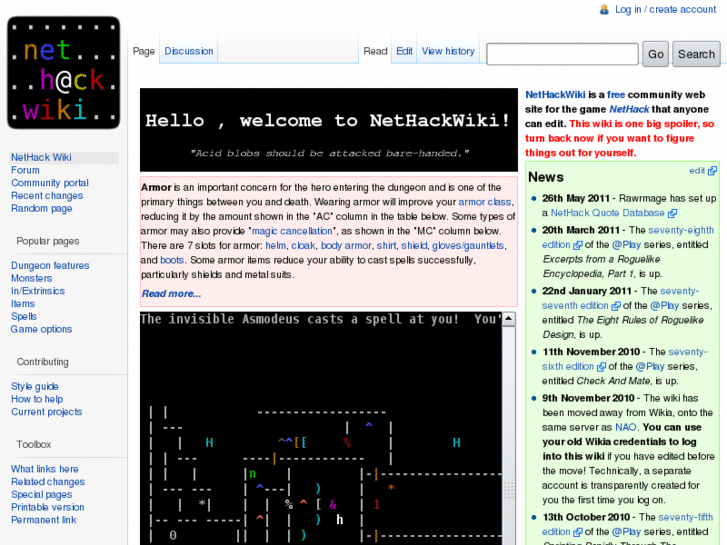The height and width of the screenshot is (545, 727).
Task: Open In/Extrinsics page
Action: pyautogui.click(x=38, y=291)
